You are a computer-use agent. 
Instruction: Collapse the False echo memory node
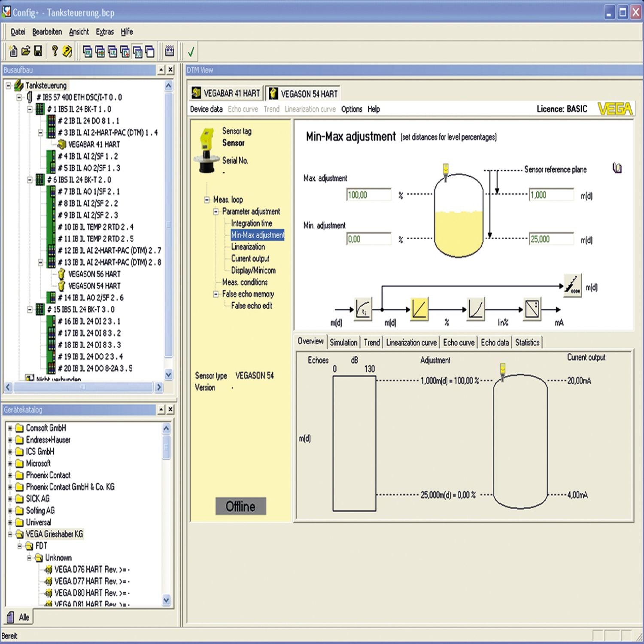point(216,294)
